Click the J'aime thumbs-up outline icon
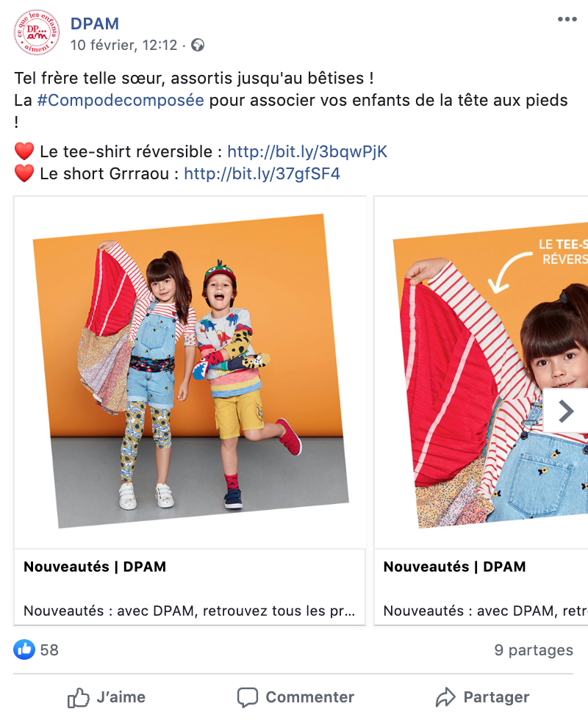Screen dimensions: 588x720 (x=78, y=697)
